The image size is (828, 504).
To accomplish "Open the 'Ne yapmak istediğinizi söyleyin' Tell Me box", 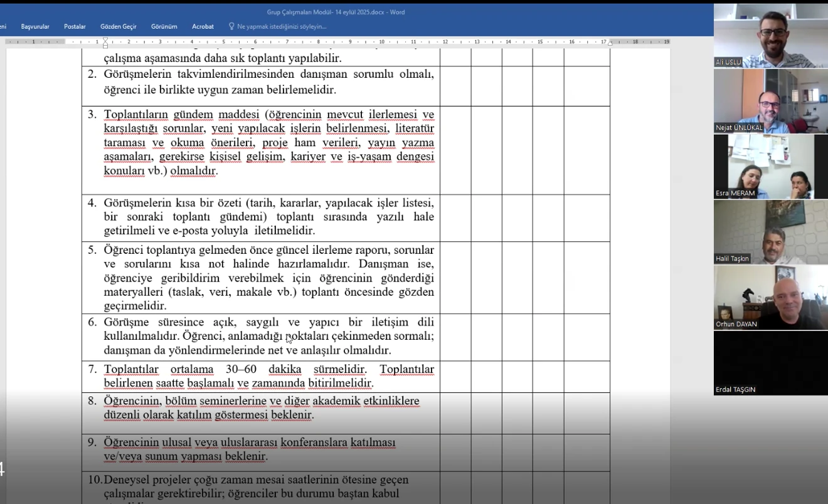I will coord(280,26).
